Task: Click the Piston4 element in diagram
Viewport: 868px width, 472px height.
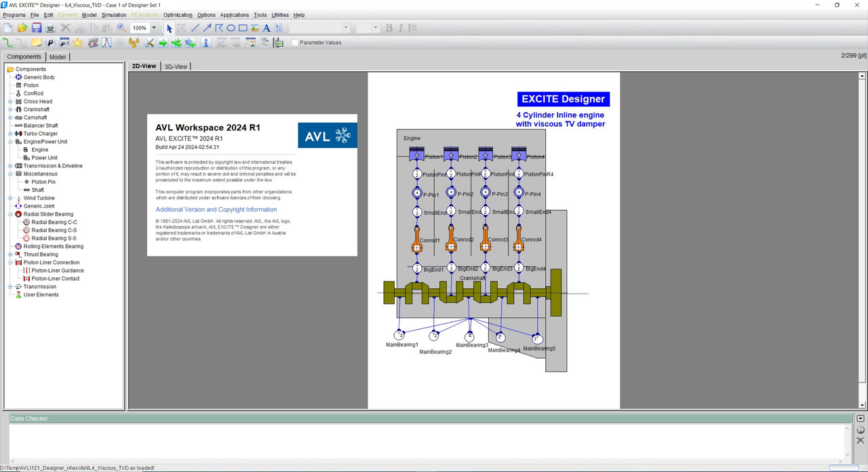Action: coord(519,155)
